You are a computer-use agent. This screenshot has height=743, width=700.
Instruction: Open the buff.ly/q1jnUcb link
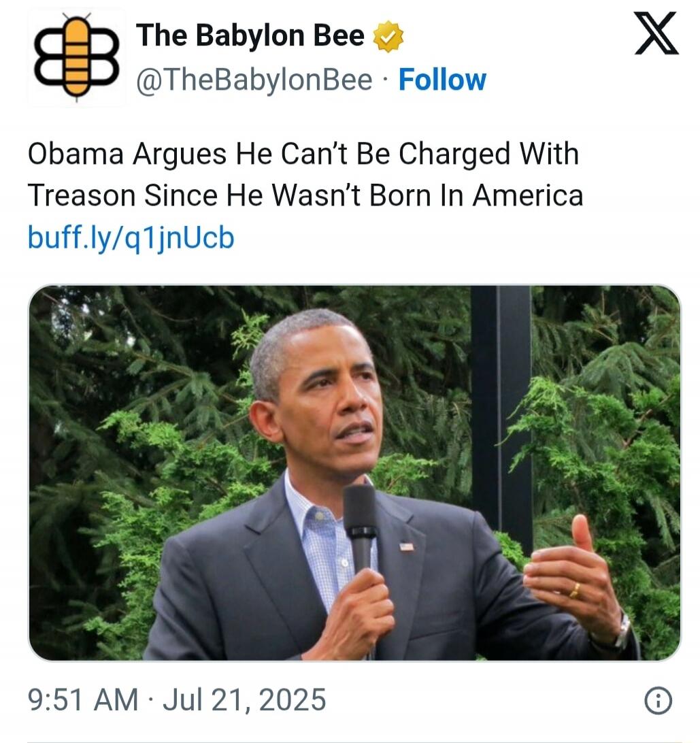click(x=131, y=237)
